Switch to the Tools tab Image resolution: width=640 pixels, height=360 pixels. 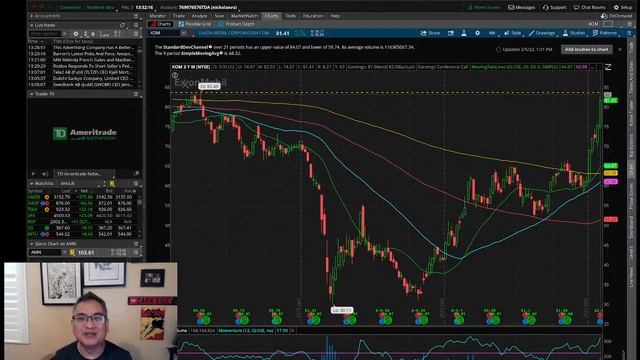tap(290, 16)
